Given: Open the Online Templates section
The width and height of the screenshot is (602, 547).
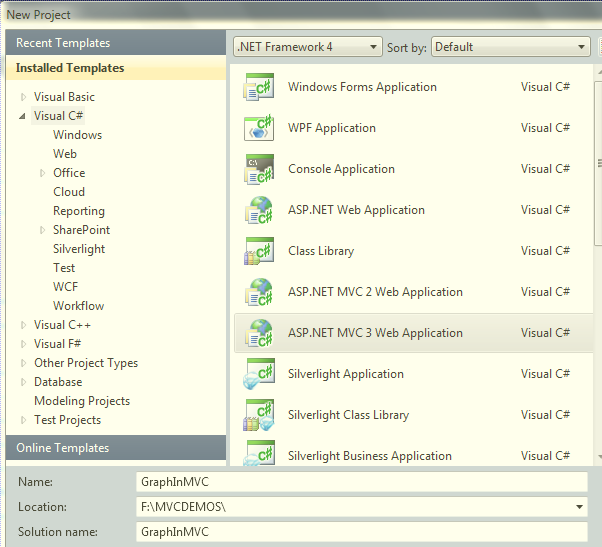Looking at the screenshot, I should point(116,448).
